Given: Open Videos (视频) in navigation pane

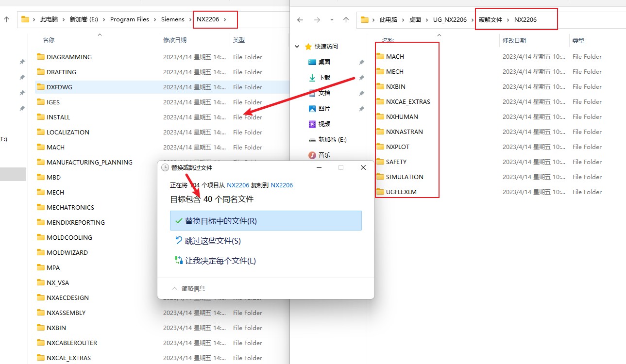Looking at the screenshot, I should [x=324, y=124].
